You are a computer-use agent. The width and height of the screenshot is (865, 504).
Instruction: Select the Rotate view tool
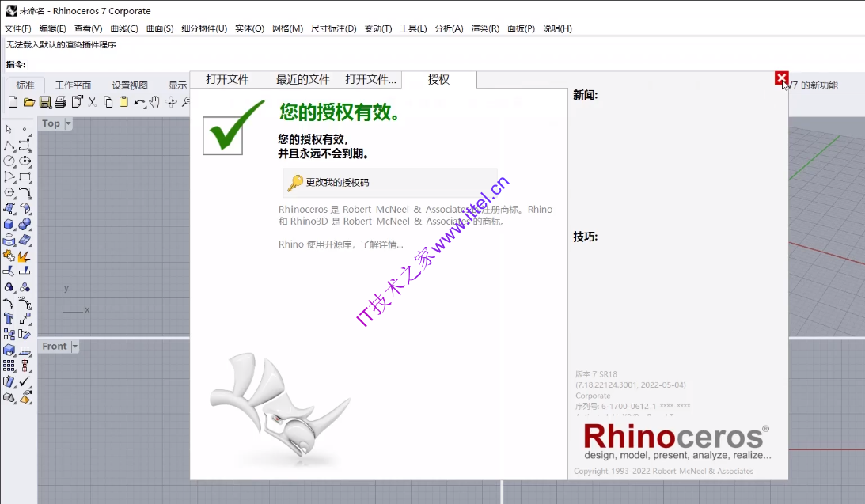[172, 103]
